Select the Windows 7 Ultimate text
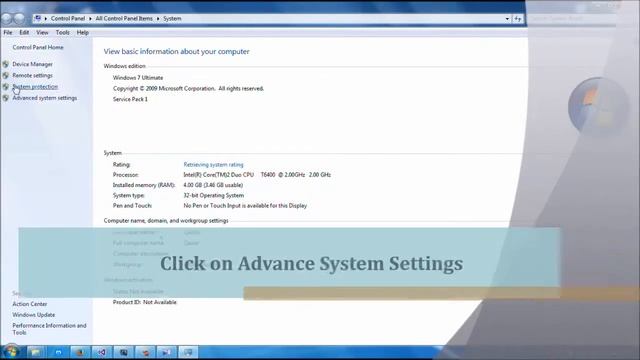Image resolution: width=640 pixels, height=360 pixels. (138, 78)
